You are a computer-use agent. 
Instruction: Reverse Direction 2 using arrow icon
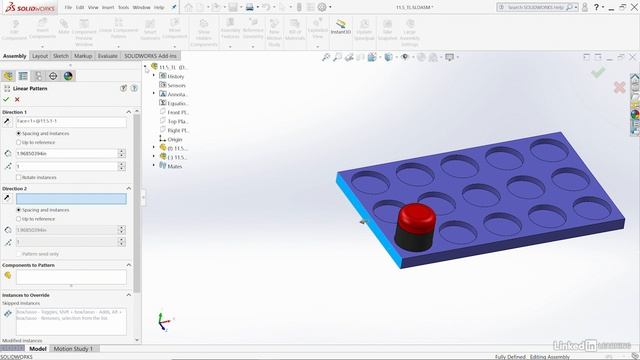[x=7, y=198]
